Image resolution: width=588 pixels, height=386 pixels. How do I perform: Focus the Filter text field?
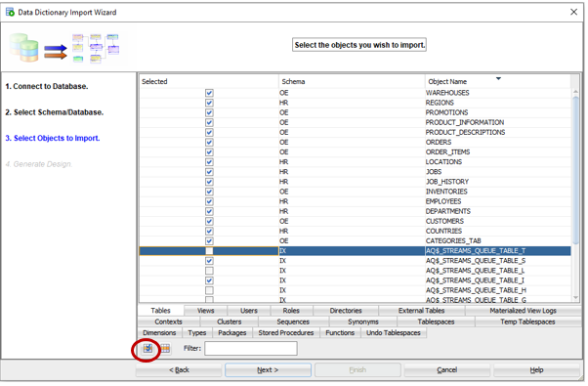click(x=251, y=349)
